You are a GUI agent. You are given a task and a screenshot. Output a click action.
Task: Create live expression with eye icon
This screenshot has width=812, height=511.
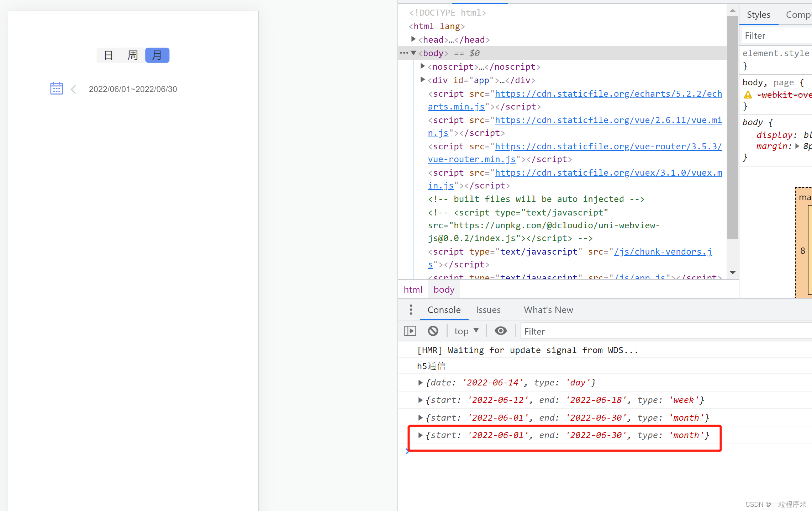[501, 331]
